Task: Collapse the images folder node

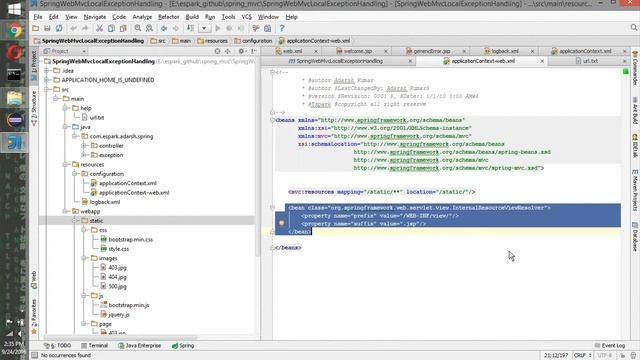Action: 84,258
